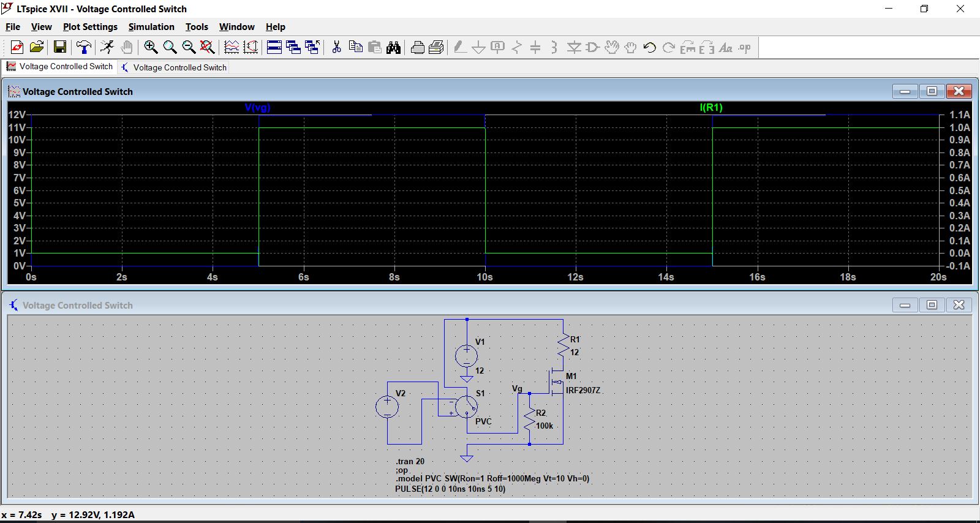The width and height of the screenshot is (980, 523).
Task: Open the Window menu
Action: pyautogui.click(x=237, y=27)
